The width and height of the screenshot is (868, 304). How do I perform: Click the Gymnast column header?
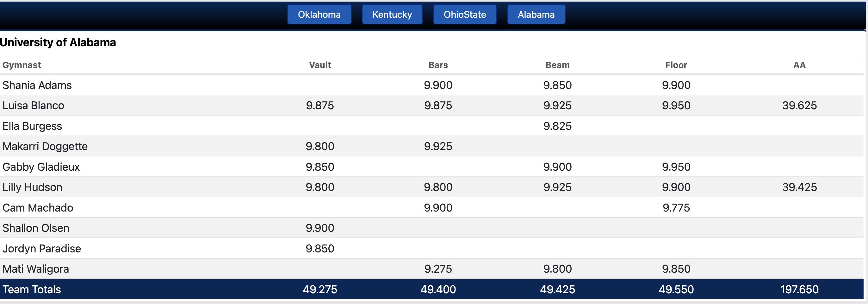(x=22, y=65)
